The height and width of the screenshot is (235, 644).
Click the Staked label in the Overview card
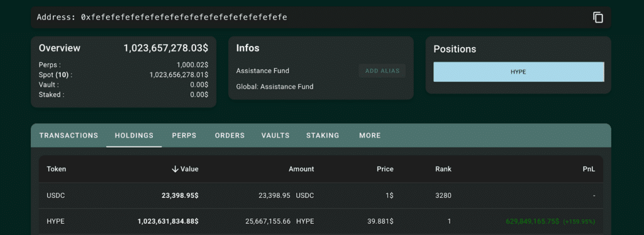52,95
